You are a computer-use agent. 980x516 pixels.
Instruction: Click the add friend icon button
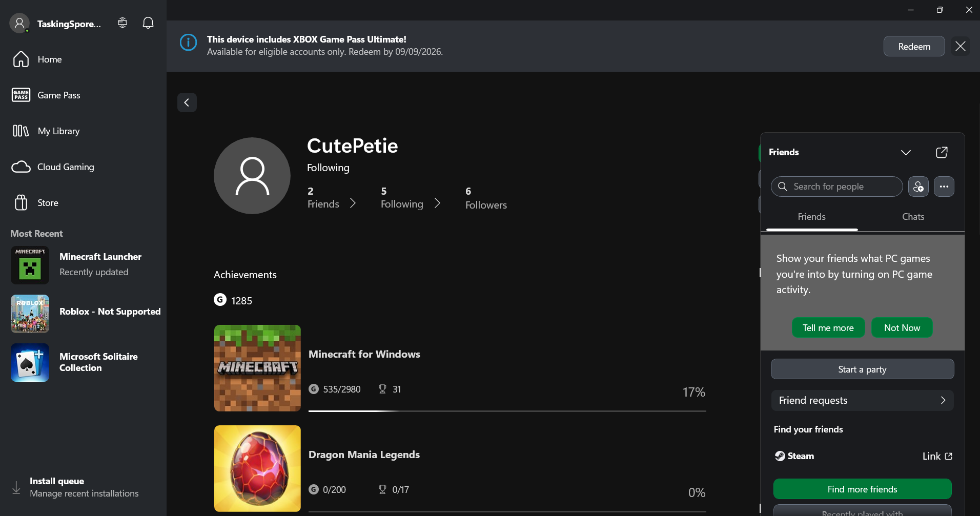click(x=918, y=187)
